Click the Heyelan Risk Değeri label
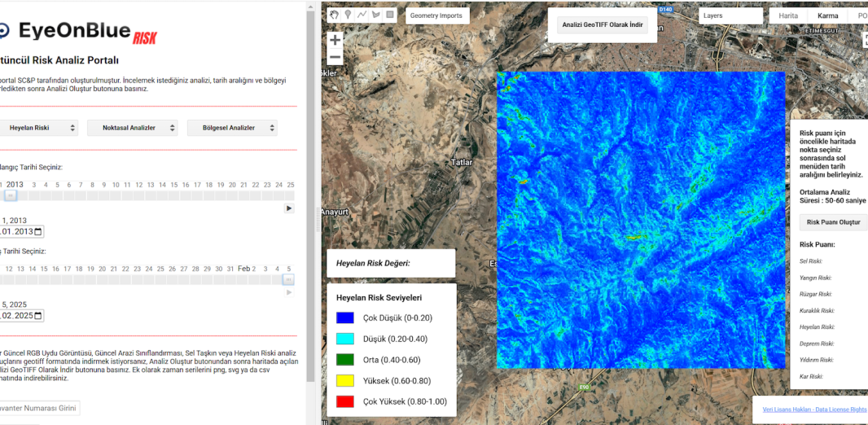 point(373,263)
